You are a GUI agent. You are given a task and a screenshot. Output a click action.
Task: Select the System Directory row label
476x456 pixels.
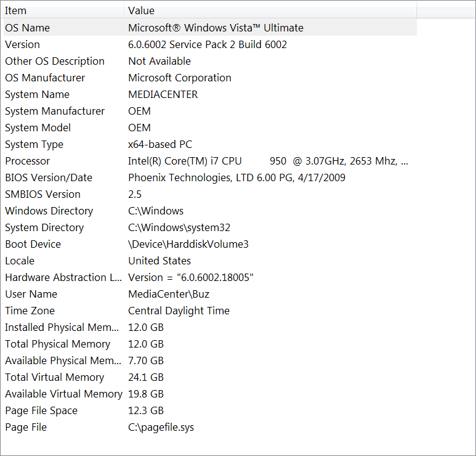(x=44, y=228)
